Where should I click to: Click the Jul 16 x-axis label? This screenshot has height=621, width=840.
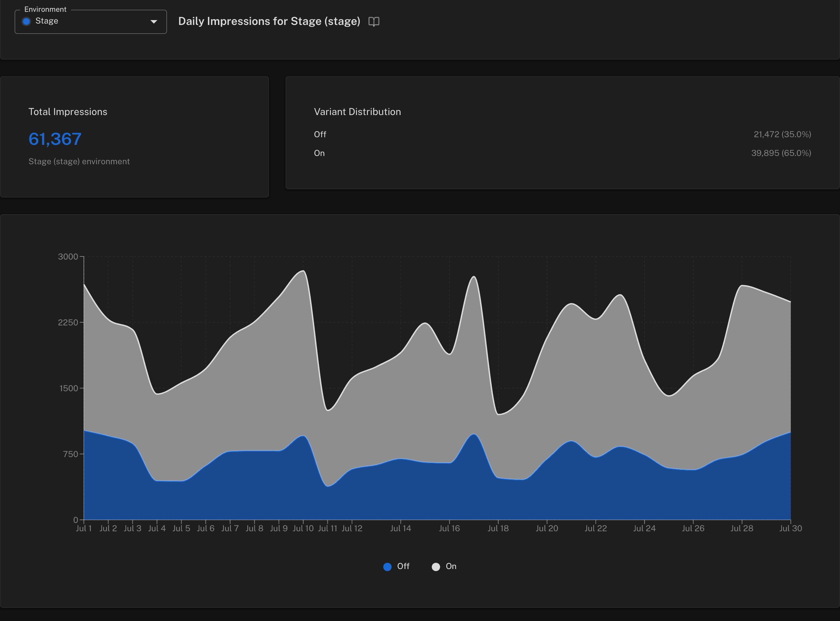click(x=449, y=528)
